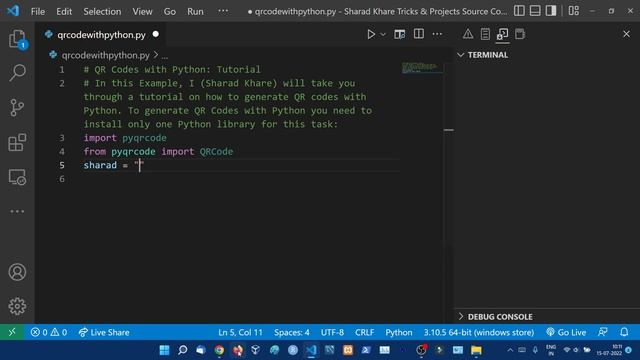Start a Live Share session

pyautogui.click(x=104, y=332)
